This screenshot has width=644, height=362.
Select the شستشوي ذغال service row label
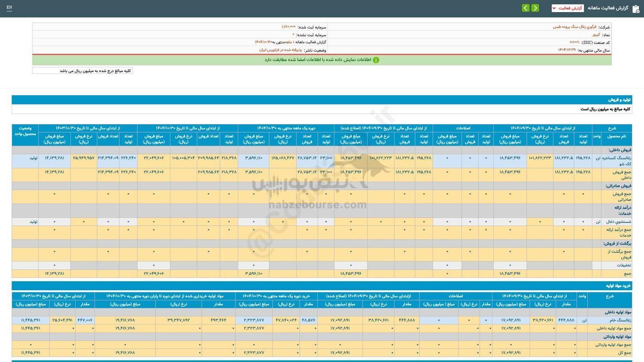[617, 222]
